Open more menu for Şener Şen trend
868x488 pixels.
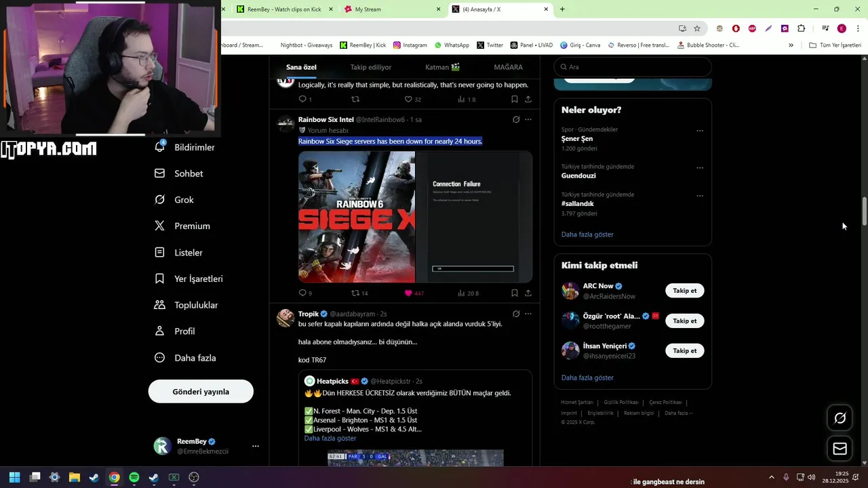(x=700, y=131)
